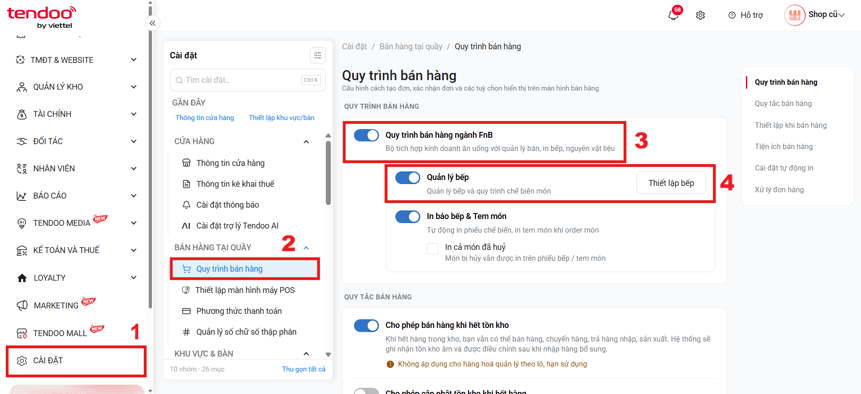The width and height of the screenshot is (861, 394).
Task: Click the Hỗ trợ help link
Action: (x=746, y=15)
